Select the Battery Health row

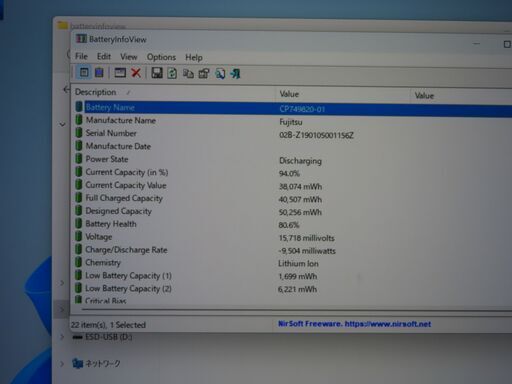click(x=293, y=224)
